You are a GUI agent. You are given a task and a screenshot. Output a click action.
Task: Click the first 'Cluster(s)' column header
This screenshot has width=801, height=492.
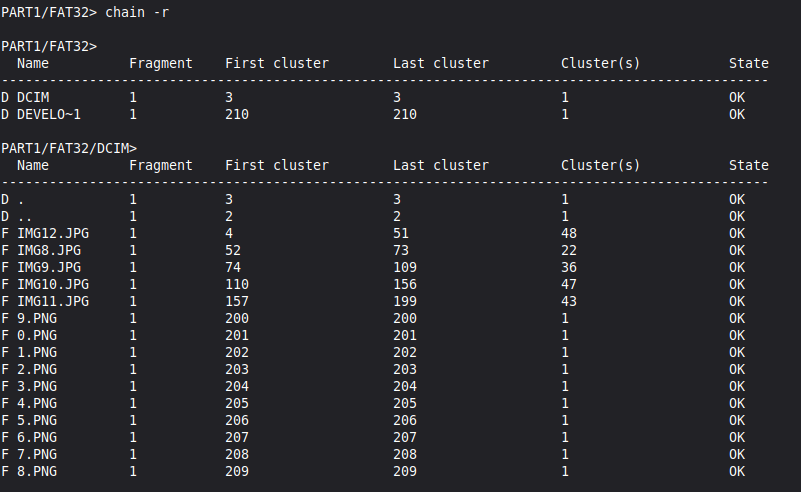click(x=600, y=63)
